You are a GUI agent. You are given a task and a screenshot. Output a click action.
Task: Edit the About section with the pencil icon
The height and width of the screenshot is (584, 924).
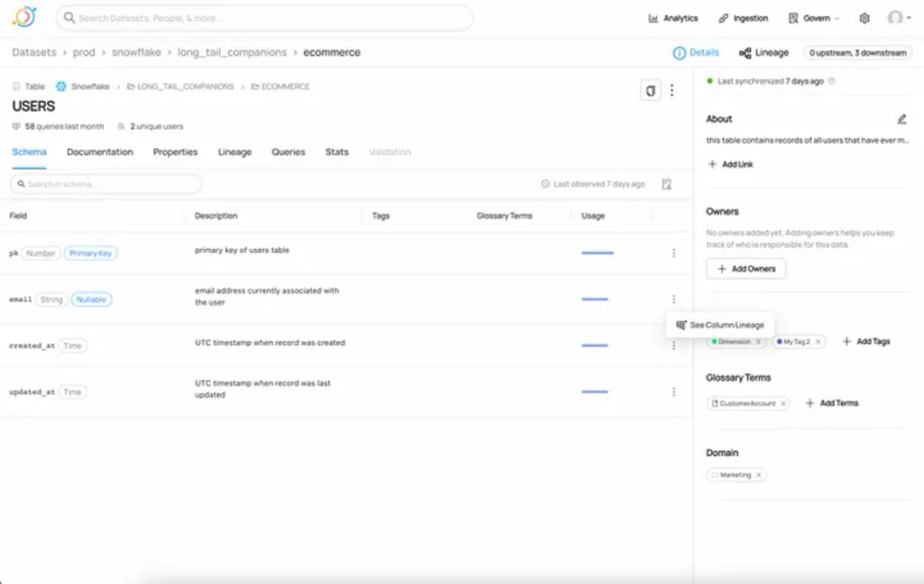tap(901, 118)
